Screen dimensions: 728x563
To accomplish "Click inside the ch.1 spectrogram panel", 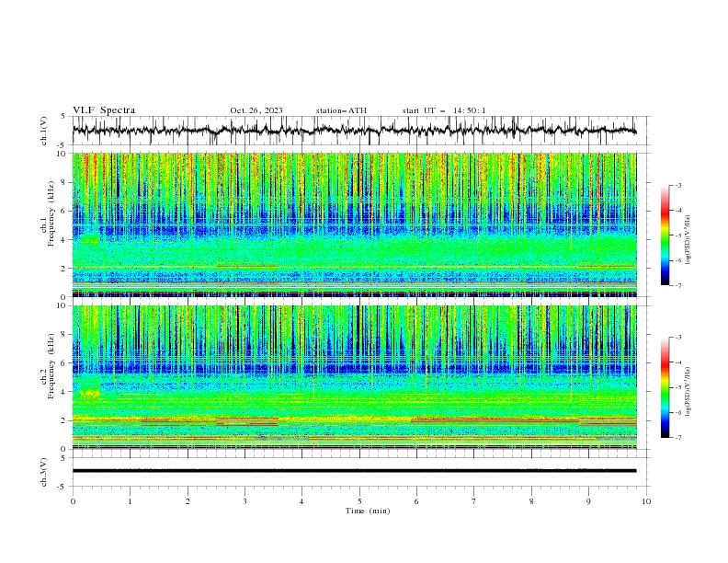I will tap(354, 224).
